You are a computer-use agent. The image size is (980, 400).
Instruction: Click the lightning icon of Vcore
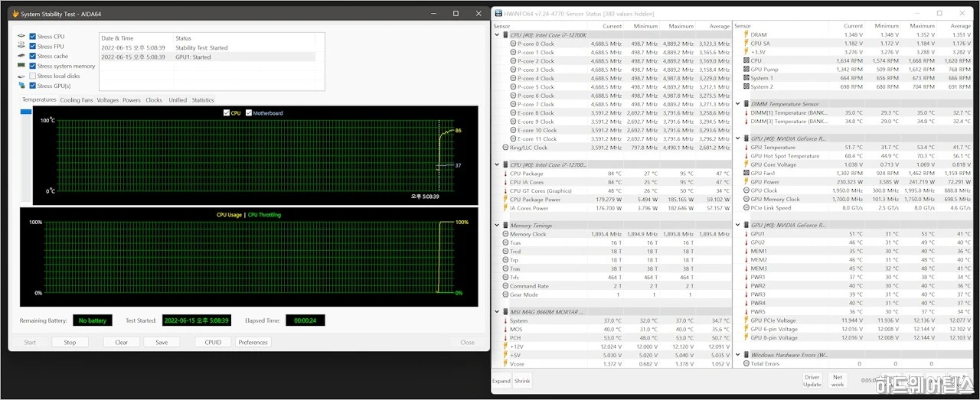click(x=505, y=364)
